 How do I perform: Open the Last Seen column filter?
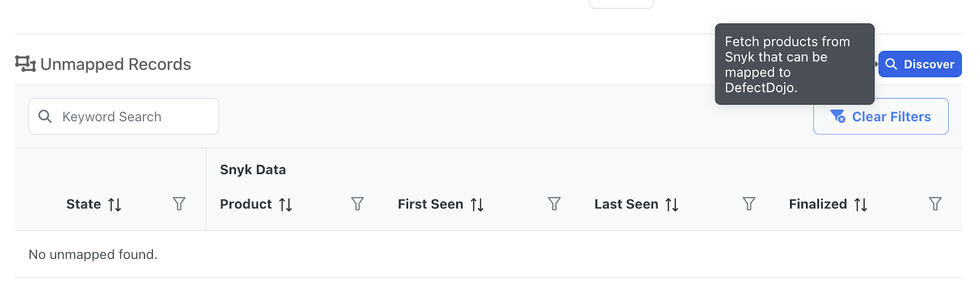coord(748,204)
